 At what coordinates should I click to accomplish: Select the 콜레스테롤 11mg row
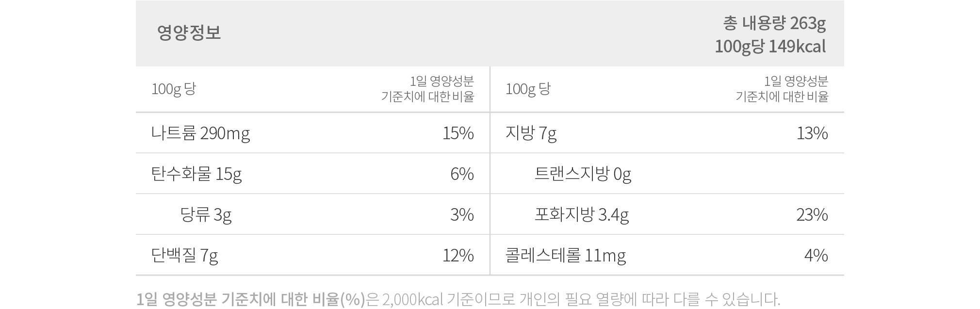[x=667, y=255]
